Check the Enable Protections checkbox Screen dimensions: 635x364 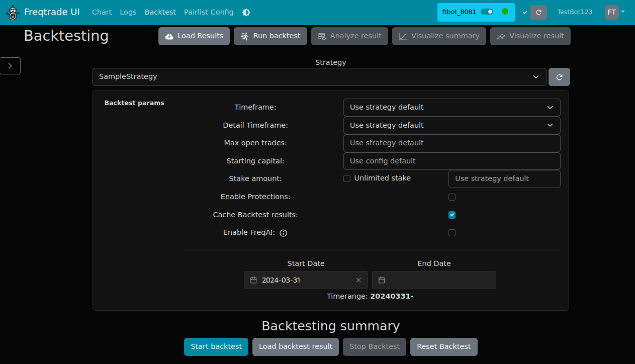coord(451,197)
